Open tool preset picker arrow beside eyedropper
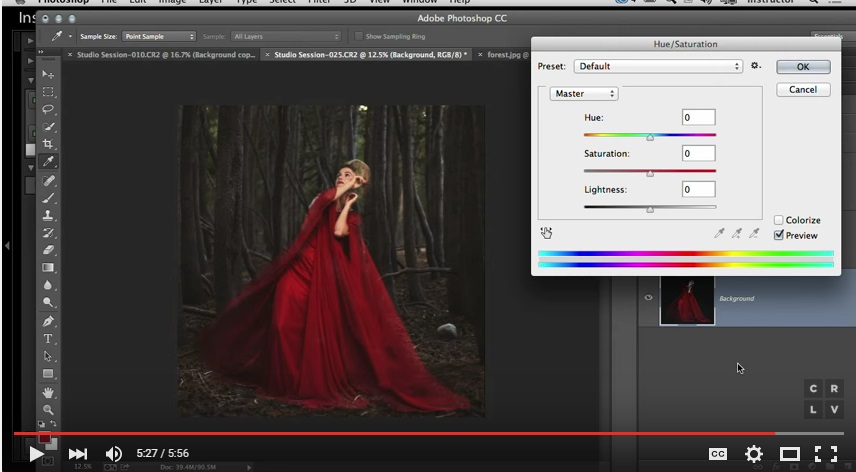The width and height of the screenshot is (856, 472). pyautogui.click(x=70, y=36)
